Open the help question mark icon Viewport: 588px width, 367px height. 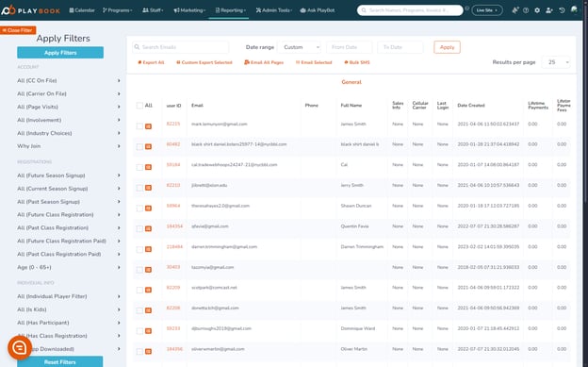[x=526, y=10]
